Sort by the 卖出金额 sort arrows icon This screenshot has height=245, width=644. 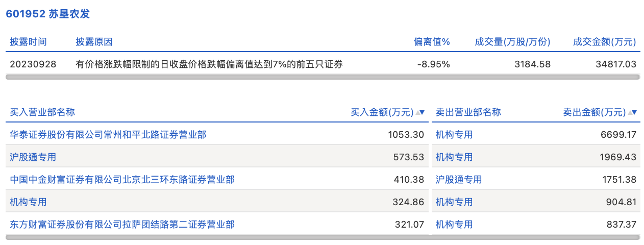tap(633, 112)
